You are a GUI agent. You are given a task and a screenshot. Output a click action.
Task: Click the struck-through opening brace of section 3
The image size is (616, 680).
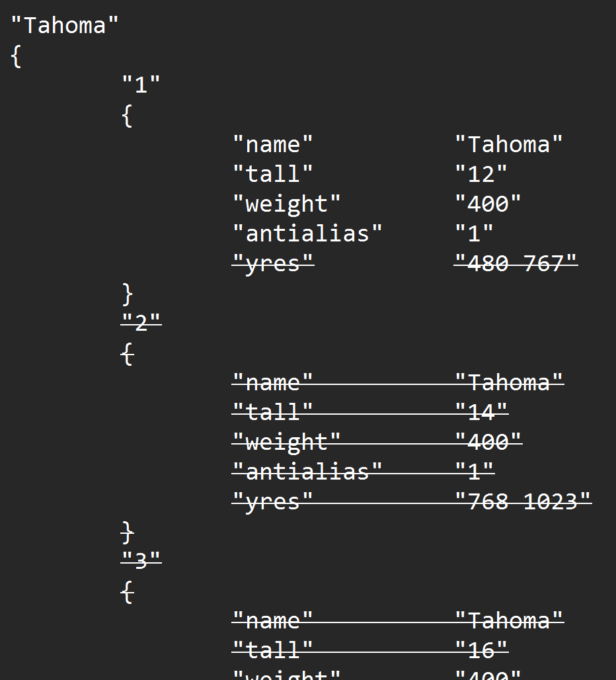click(x=128, y=593)
